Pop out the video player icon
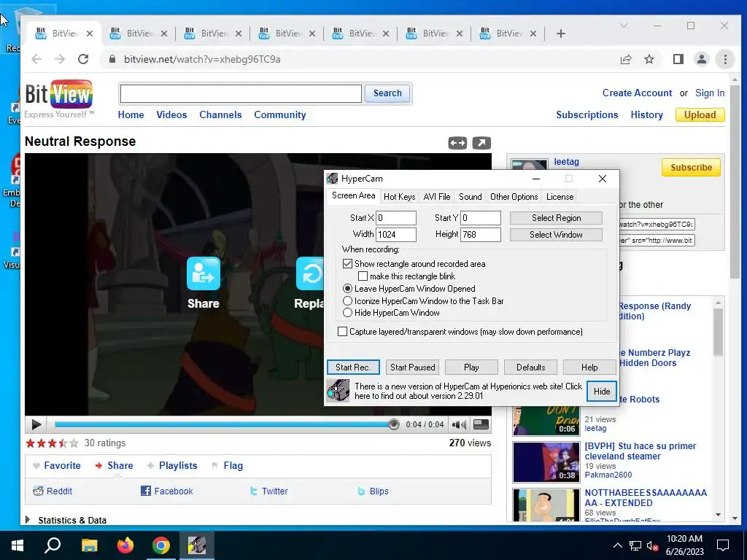This screenshot has height=560, width=747. click(x=481, y=143)
